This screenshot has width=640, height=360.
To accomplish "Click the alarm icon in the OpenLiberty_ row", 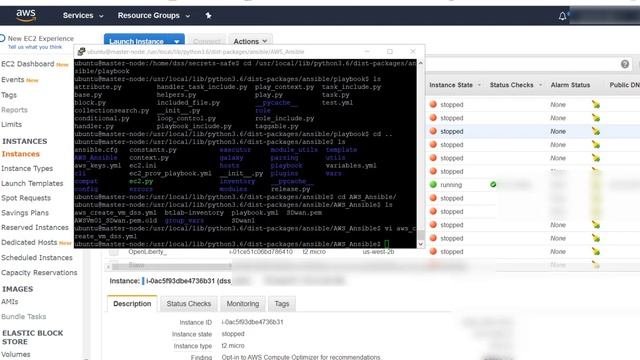I will 596,251.
